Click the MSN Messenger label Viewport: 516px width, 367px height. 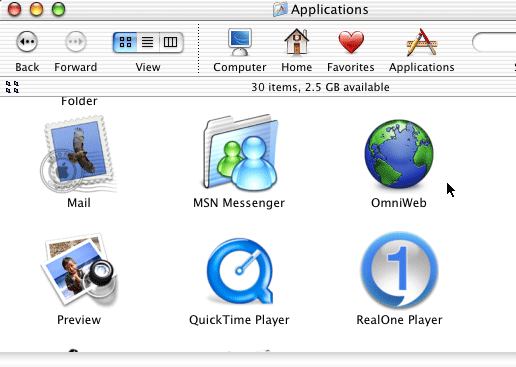pyautogui.click(x=239, y=203)
